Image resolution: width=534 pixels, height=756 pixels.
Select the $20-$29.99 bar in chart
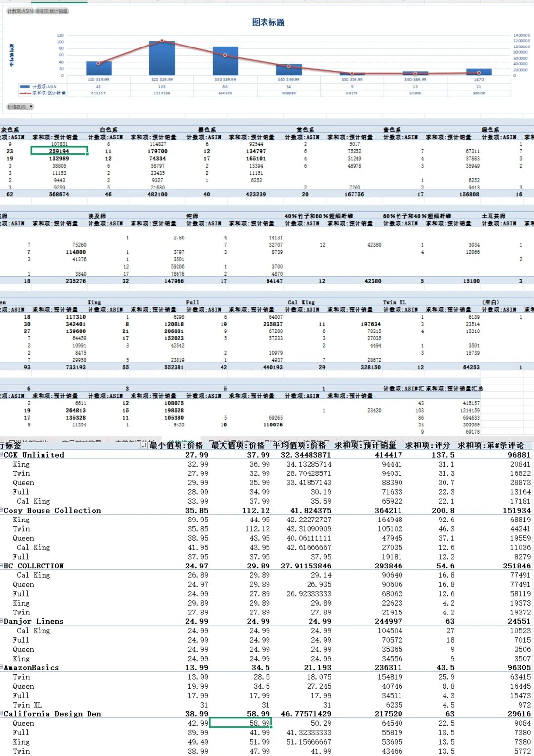[x=162, y=58]
